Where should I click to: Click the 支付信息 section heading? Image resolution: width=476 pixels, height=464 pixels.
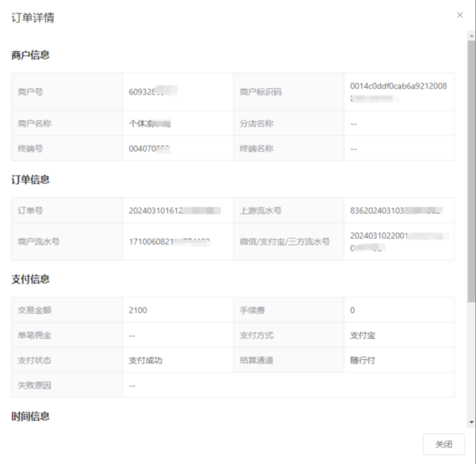point(30,279)
